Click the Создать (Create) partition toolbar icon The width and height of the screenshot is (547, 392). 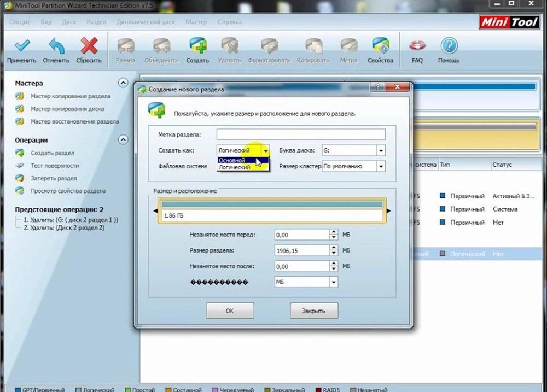click(x=197, y=45)
